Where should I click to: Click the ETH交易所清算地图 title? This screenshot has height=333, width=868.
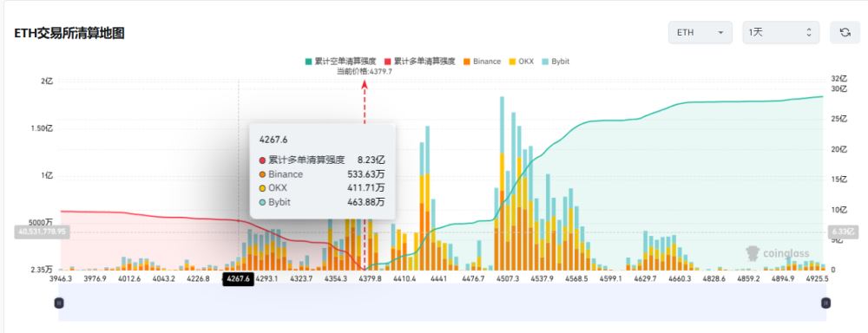point(69,33)
